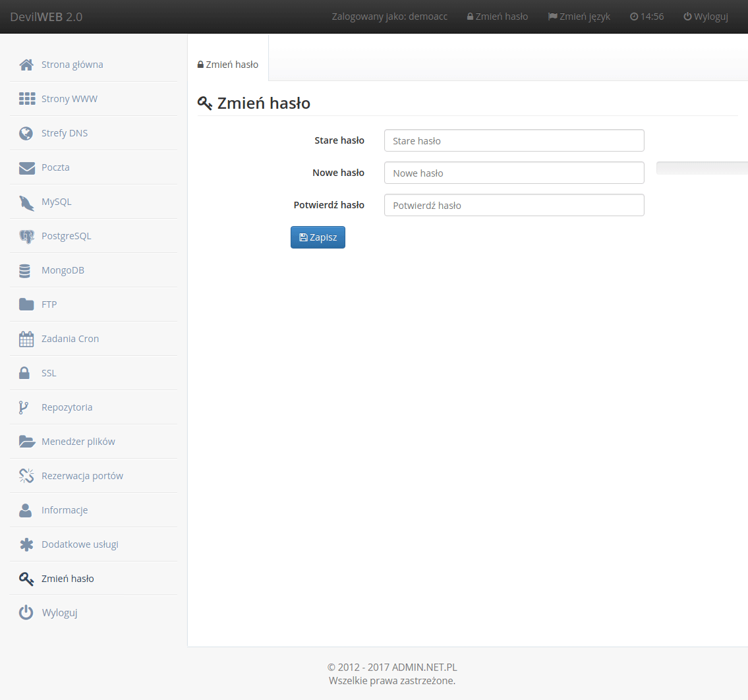The width and height of the screenshot is (748, 700).
Task: Click into the Potwierdź hasło field
Action: tap(513, 205)
